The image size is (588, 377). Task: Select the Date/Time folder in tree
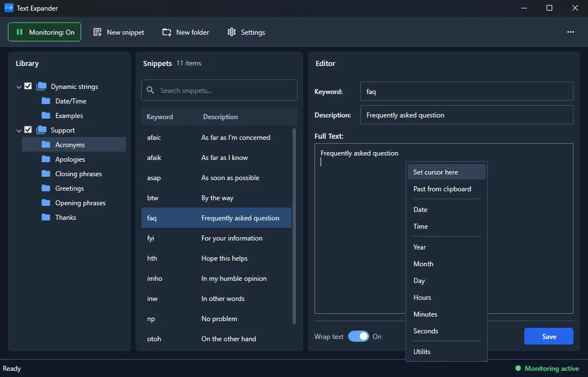pyautogui.click(x=74, y=101)
